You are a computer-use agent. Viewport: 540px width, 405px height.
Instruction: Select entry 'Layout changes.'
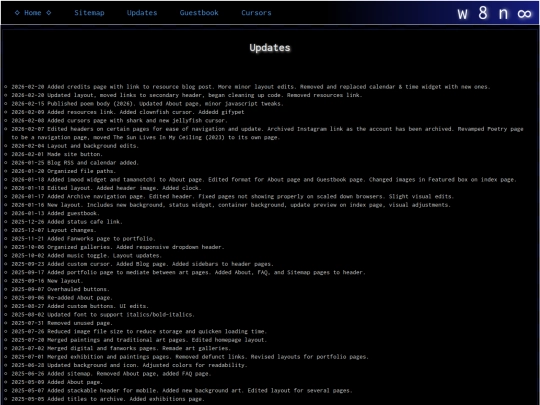54,230
